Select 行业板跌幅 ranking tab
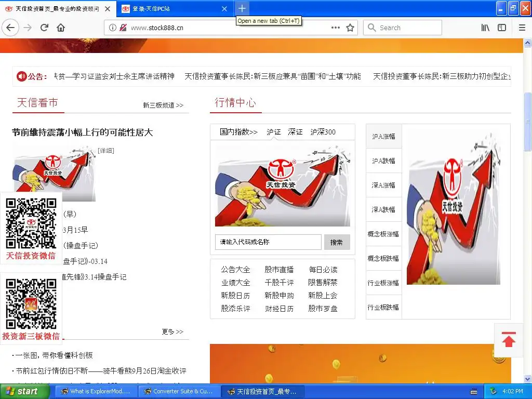 coord(384,308)
